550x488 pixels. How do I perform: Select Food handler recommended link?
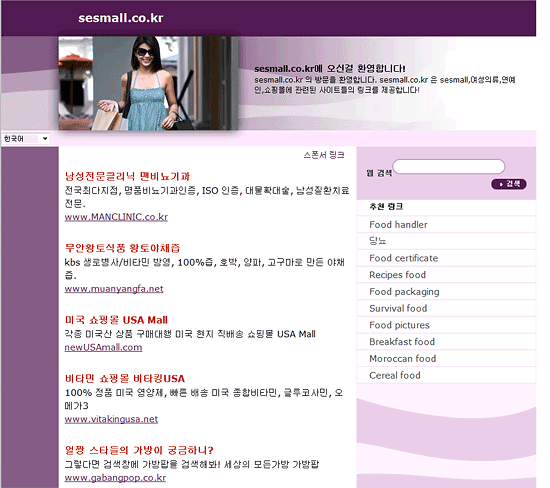pyautogui.click(x=398, y=225)
